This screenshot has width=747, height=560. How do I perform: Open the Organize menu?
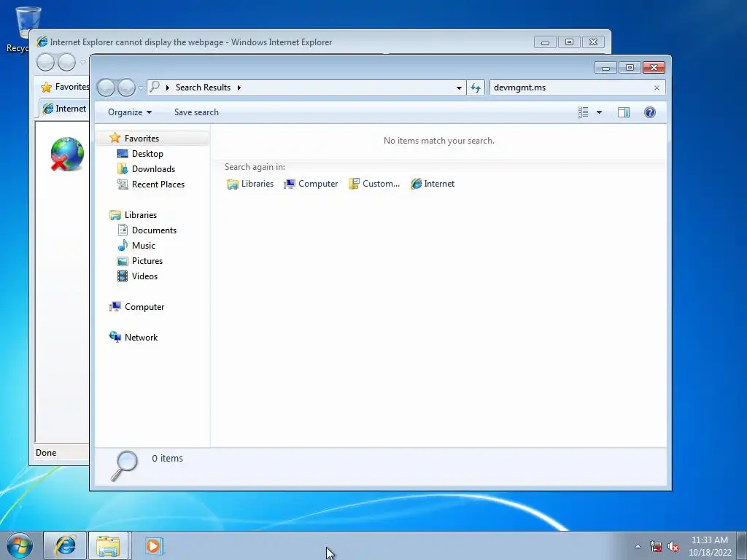(x=130, y=112)
